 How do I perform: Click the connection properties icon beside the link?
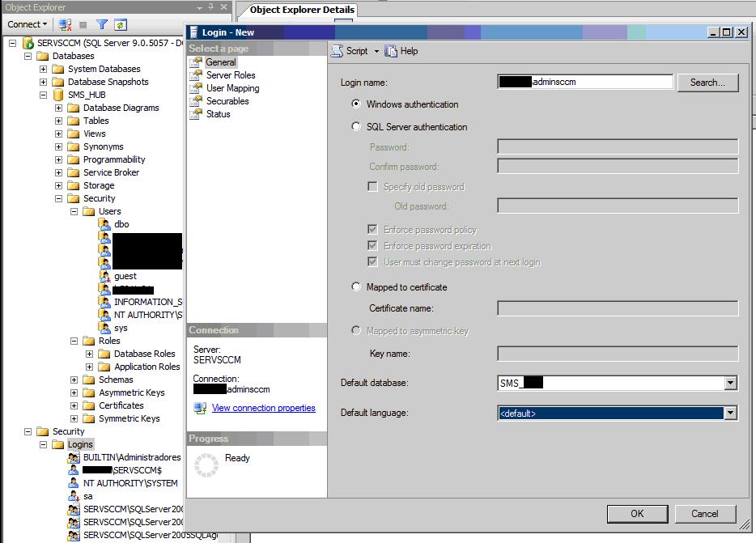click(200, 408)
